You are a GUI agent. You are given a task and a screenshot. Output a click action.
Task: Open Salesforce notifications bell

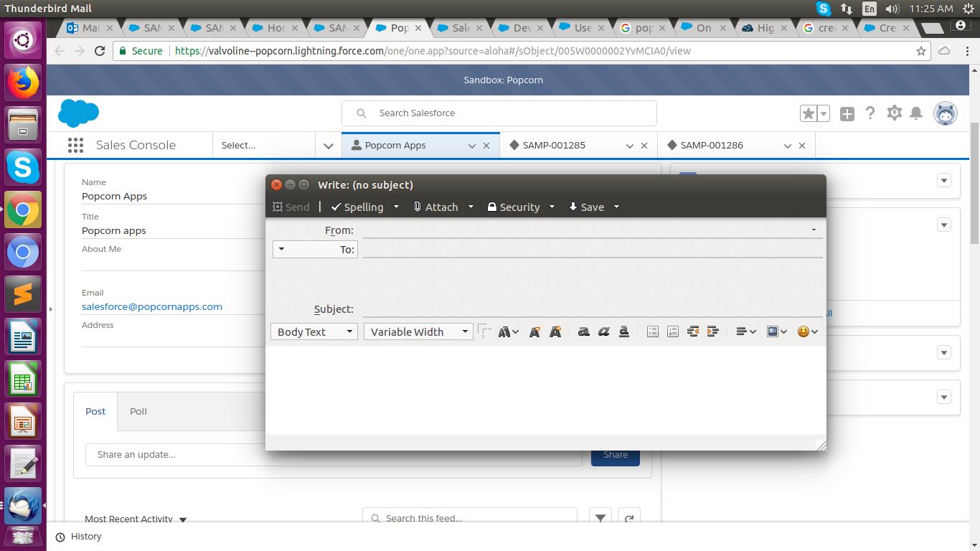[916, 113]
